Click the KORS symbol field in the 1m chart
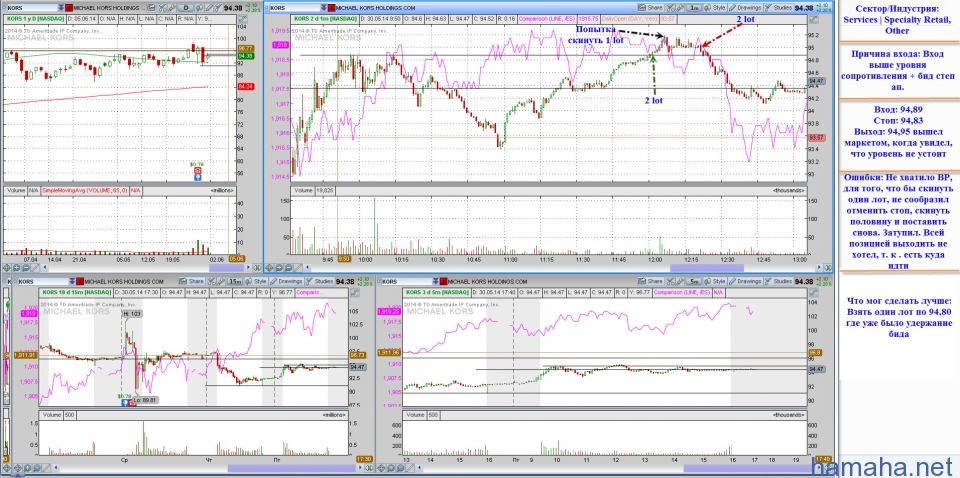The width and height of the screenshot is (960, 478). (294, 7)
